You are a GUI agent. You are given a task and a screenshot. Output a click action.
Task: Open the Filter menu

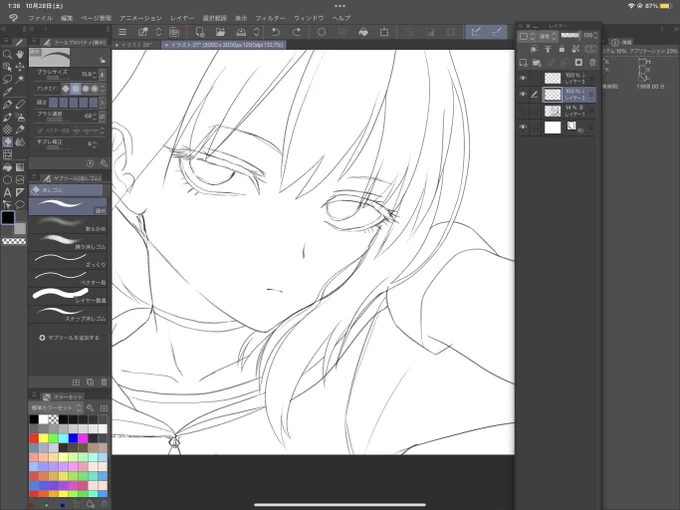coord(270,18)
